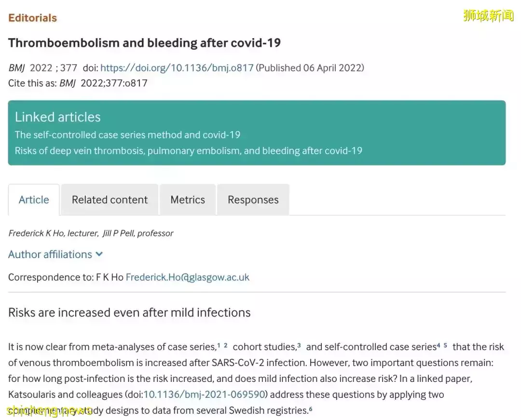The width and height of the screenshot is (521, 420).
Task: Email Frederick.Ho@glasgow.ac.uk correspondence link
Action: [x=187, y=277]
